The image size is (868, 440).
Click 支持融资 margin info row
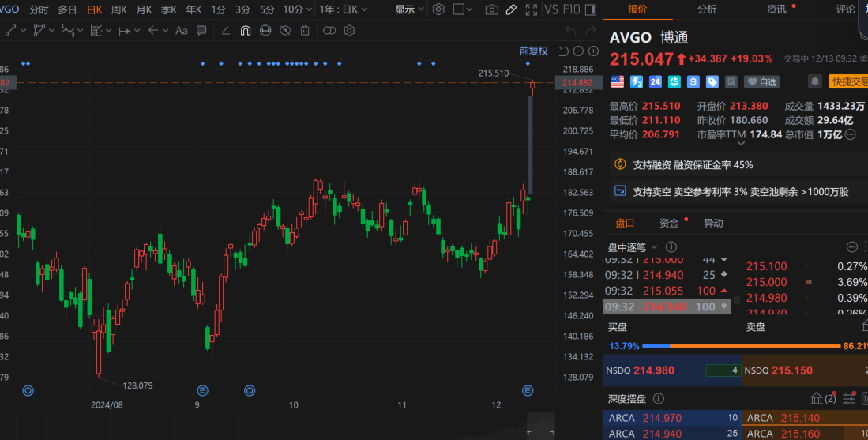pyautogui.click(x=738, y=164)
